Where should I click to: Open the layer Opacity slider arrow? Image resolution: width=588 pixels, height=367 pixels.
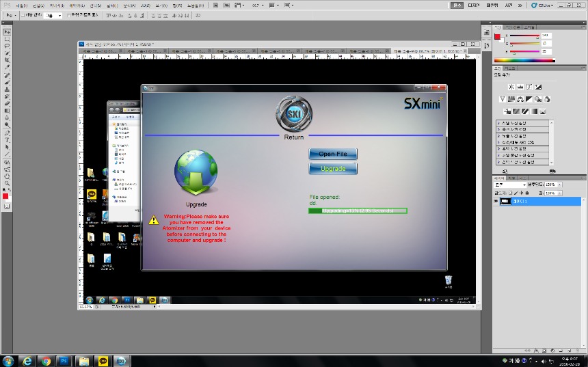point(559,185)
